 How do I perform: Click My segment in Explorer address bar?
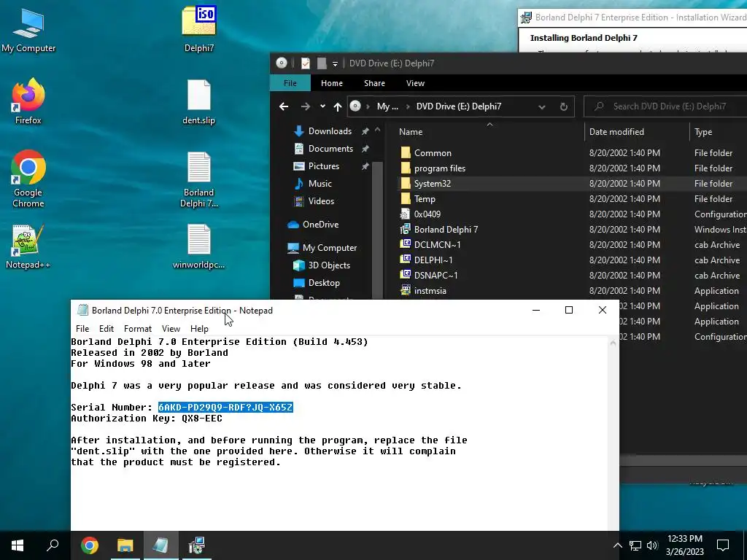pos(387,106)
